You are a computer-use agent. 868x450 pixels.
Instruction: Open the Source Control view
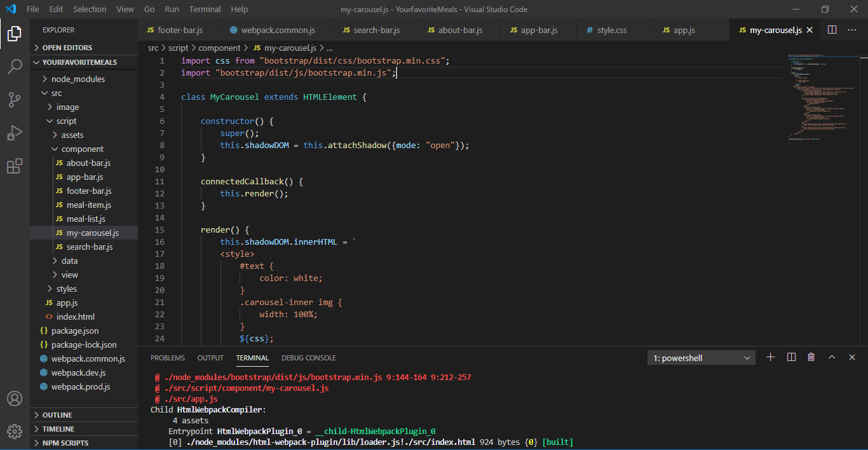(x=15, y=99)
